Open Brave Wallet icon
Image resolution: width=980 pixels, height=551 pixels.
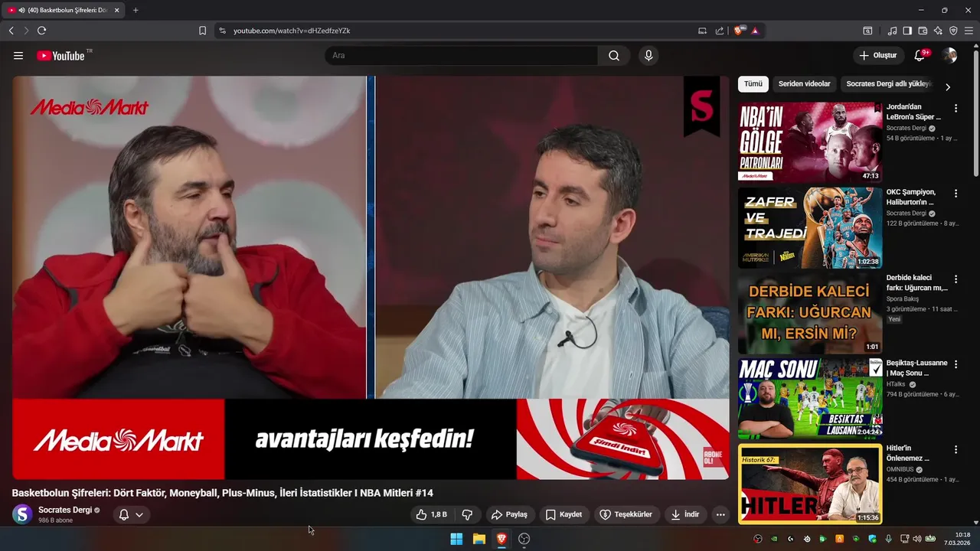(x=923, y=31)
